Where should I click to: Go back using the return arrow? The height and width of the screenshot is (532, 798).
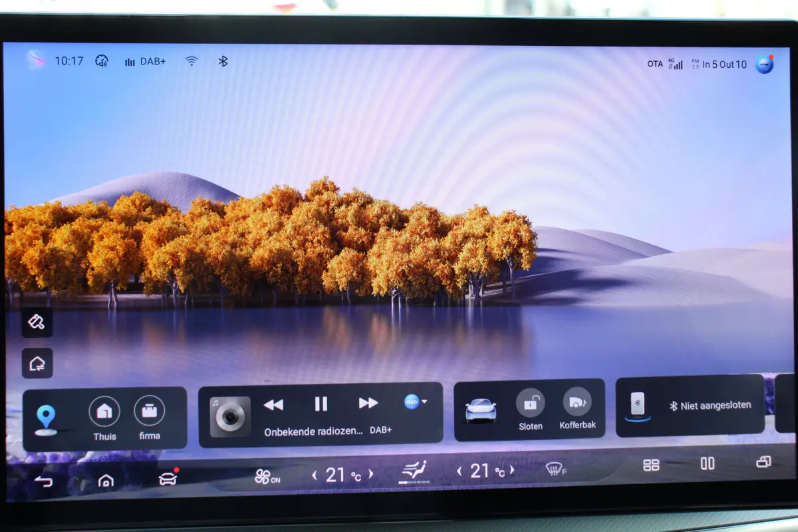click(43, 481)
